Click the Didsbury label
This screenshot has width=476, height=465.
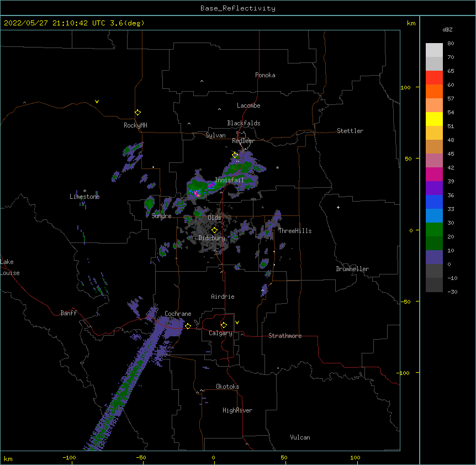click(212, 238)
